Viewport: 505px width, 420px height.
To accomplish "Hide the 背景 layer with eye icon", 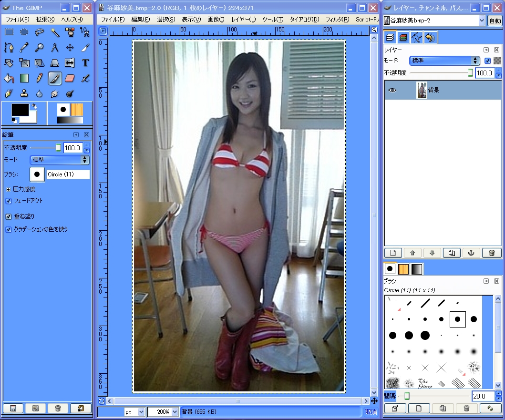I will click(x=392, y=90).
